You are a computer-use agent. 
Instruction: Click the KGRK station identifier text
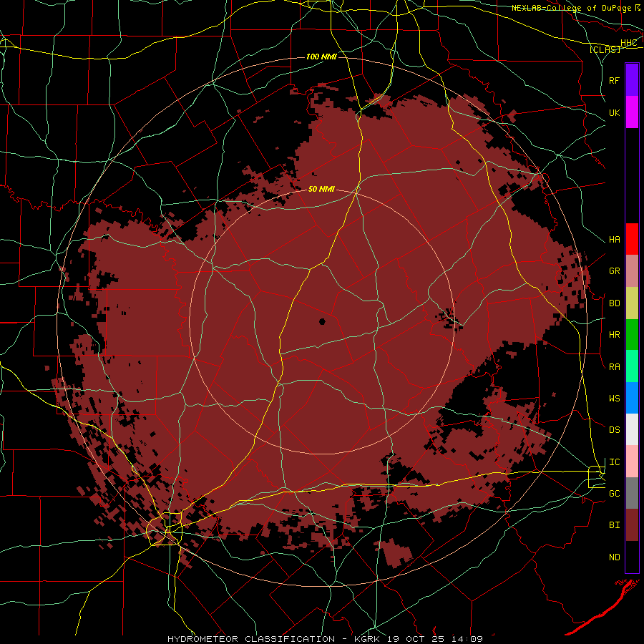coord(369,639)
